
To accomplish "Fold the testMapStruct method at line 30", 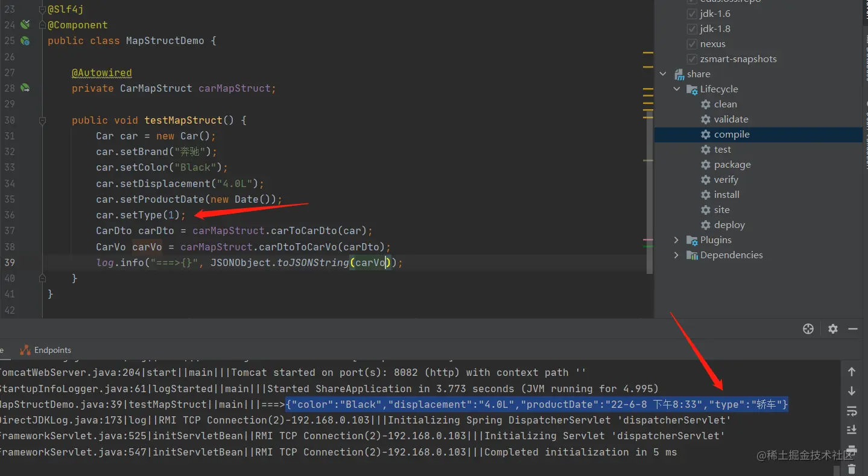I will (x=42, y=121).
